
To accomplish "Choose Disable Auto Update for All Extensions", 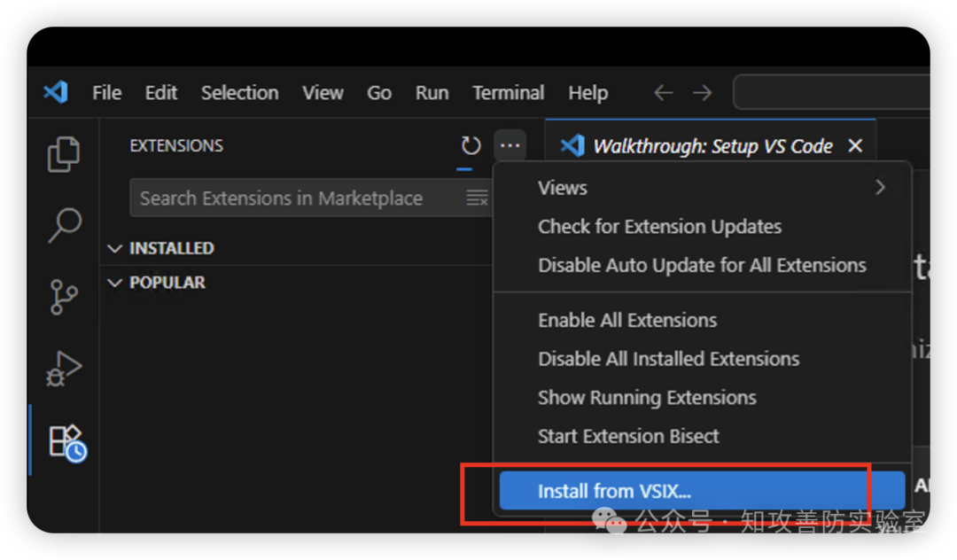I will tap(702, 265).
